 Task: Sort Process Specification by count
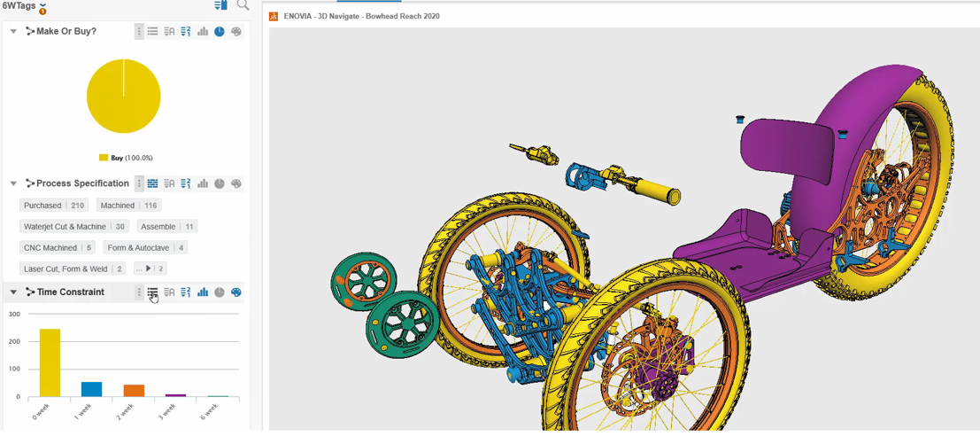pos(186,184)
